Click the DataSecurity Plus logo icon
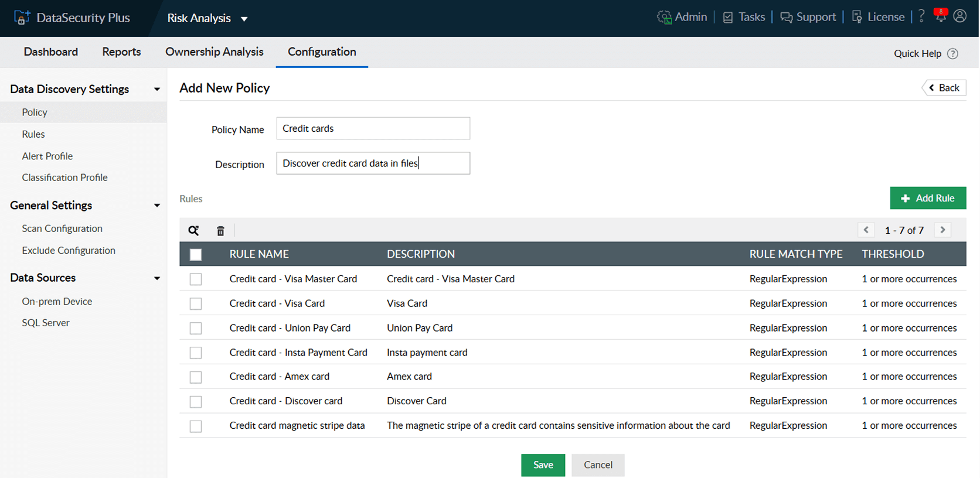This screenshot has width=980, height=478. (22, 18)
